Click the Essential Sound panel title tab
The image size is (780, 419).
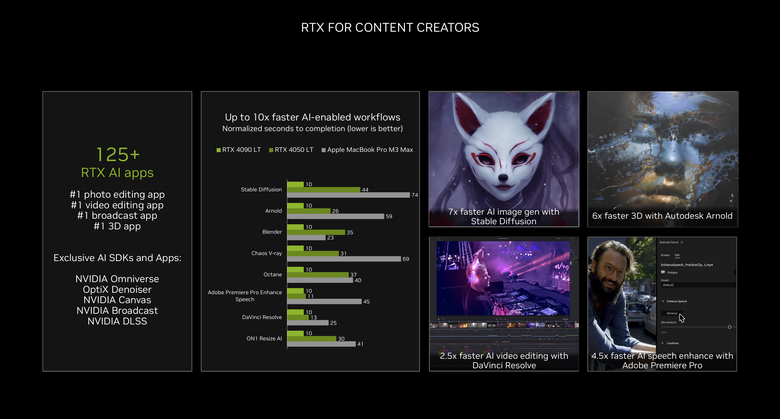669,242
